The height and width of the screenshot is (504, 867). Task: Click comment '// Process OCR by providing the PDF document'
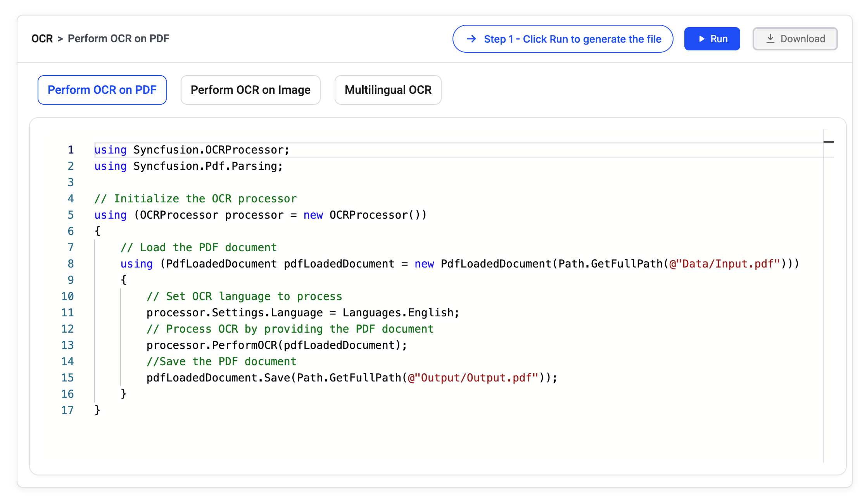click(290, 329)
